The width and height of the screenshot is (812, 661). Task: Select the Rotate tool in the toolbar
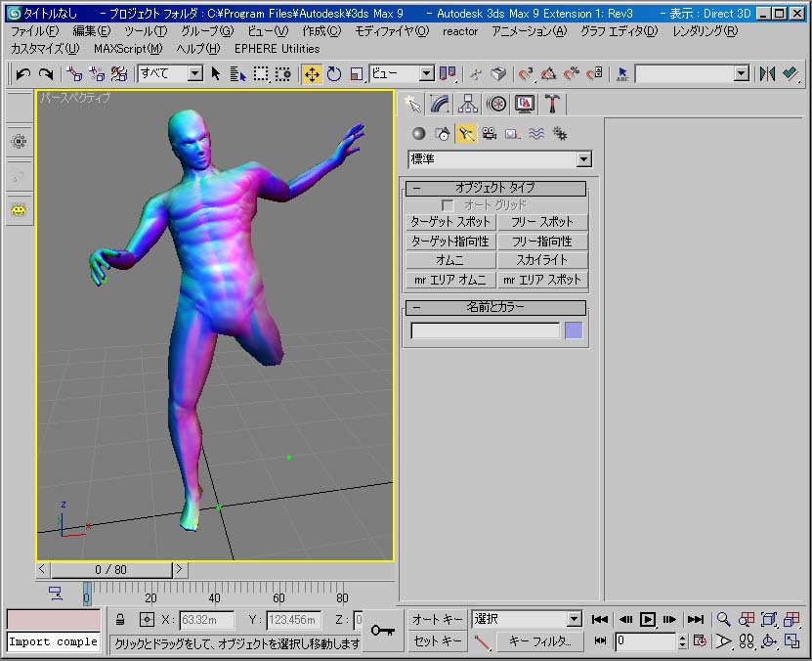point(334,74)
